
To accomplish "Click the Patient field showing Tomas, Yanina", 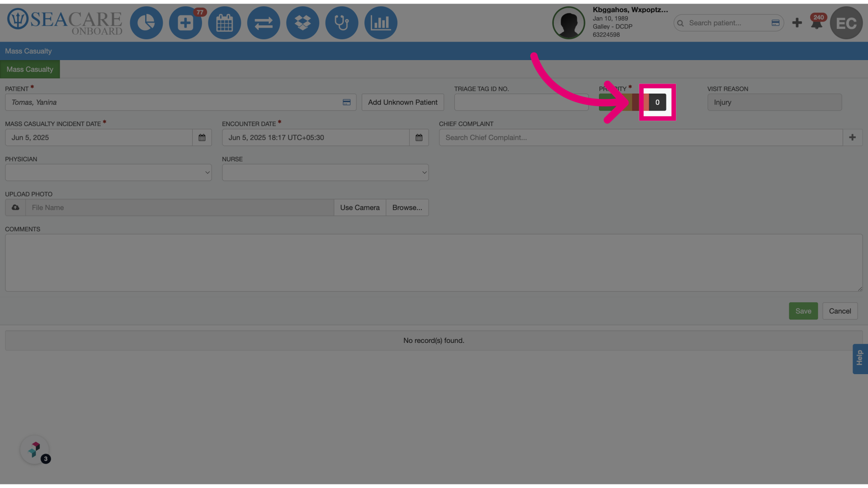I will (180, 103).
